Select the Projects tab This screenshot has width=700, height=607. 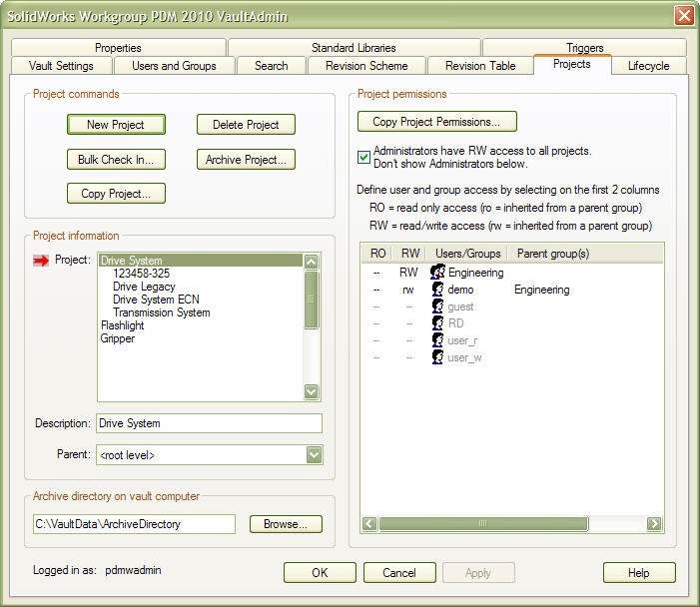(572, 64)
